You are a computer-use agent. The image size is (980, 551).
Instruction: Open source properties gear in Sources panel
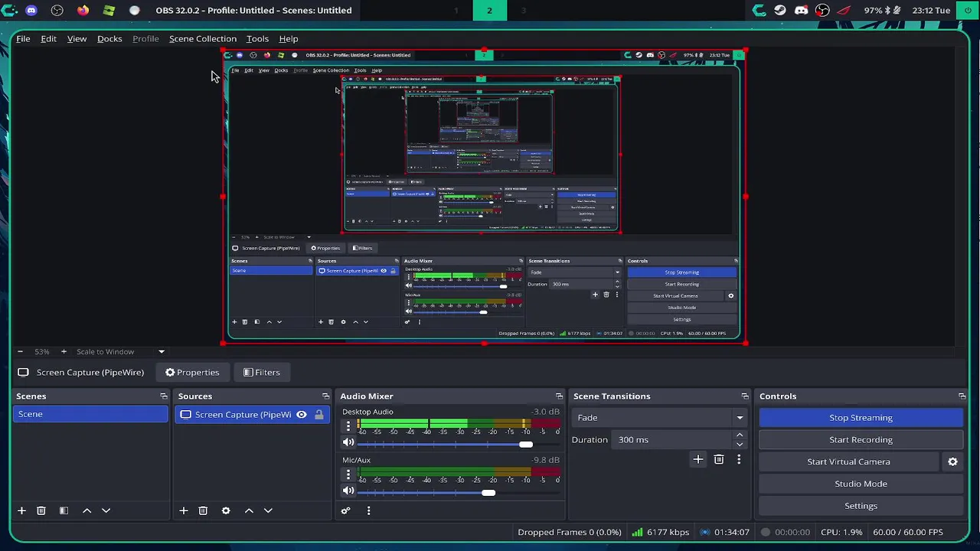(x=226, y=510)
